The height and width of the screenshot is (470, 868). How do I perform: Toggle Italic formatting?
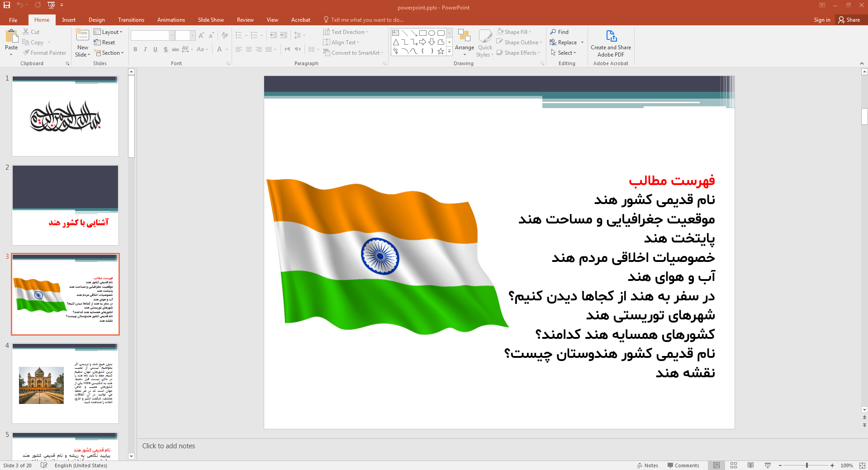point(145,49)
